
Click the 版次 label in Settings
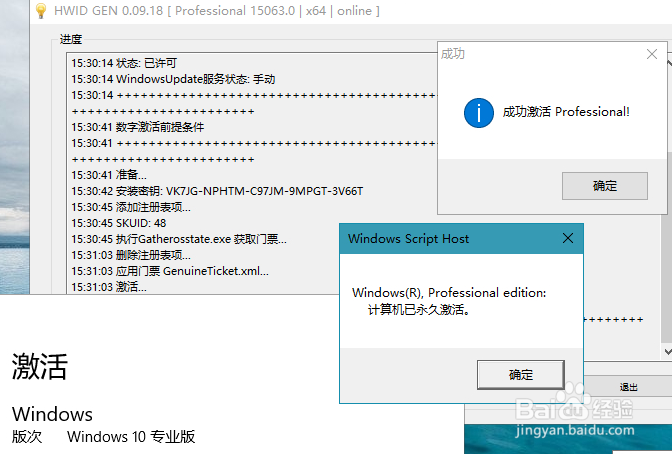[x=27, y=437]
